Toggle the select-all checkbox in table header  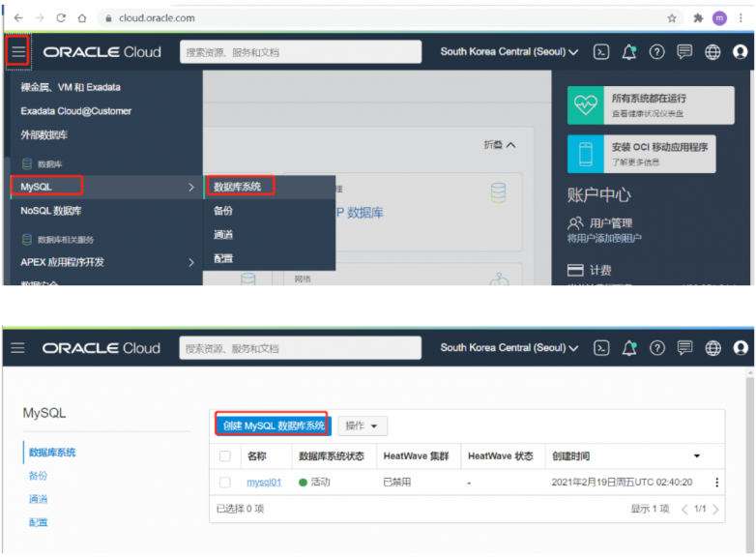[x=224, y=455]
